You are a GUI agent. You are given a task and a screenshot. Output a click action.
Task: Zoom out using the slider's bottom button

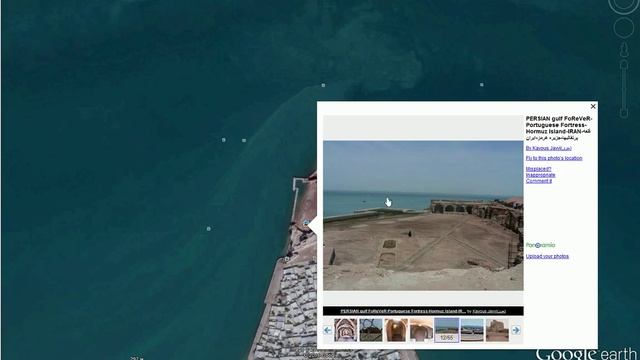pyautogui.click(x=624, y=113)
